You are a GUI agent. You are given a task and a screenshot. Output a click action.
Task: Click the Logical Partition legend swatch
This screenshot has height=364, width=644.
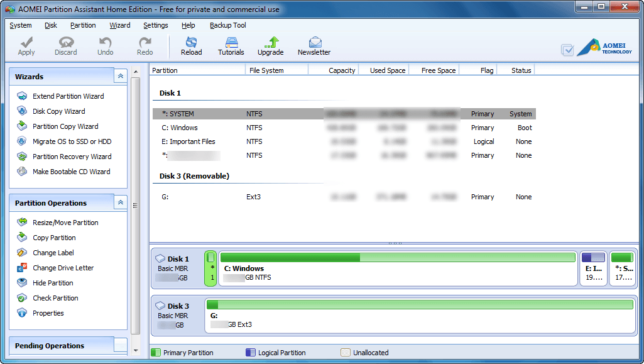click(251, 353)
